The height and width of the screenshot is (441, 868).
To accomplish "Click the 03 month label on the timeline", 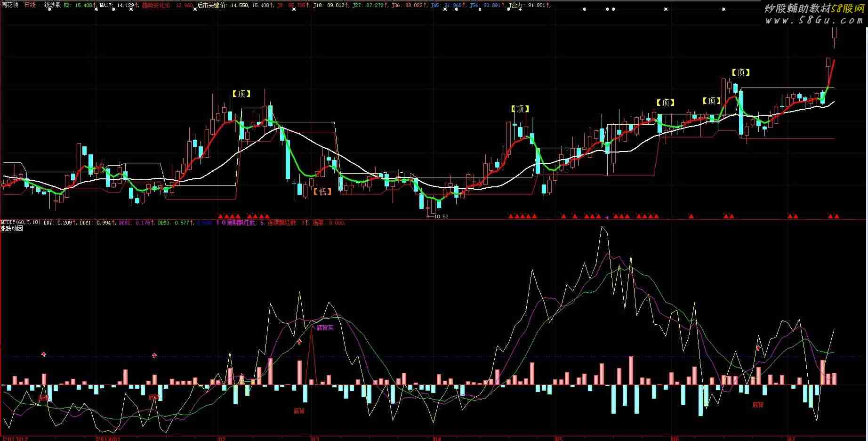I will (314, 439).
